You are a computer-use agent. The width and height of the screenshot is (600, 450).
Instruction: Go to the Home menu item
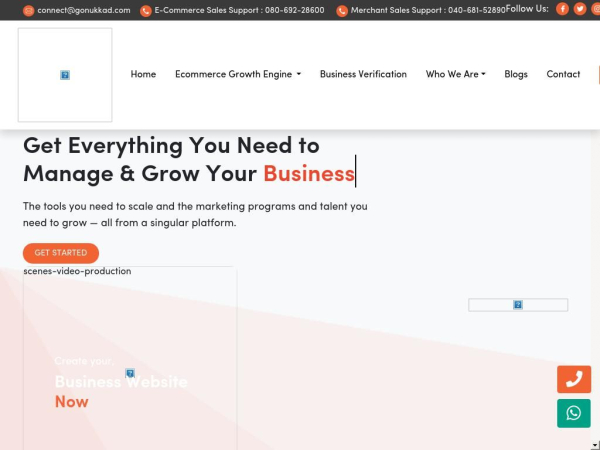[x=143, y=74]
